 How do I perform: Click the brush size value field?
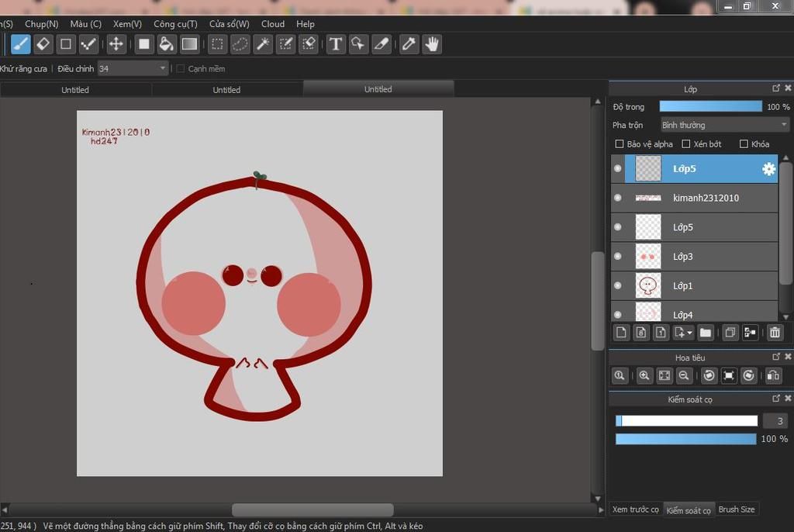775,420
